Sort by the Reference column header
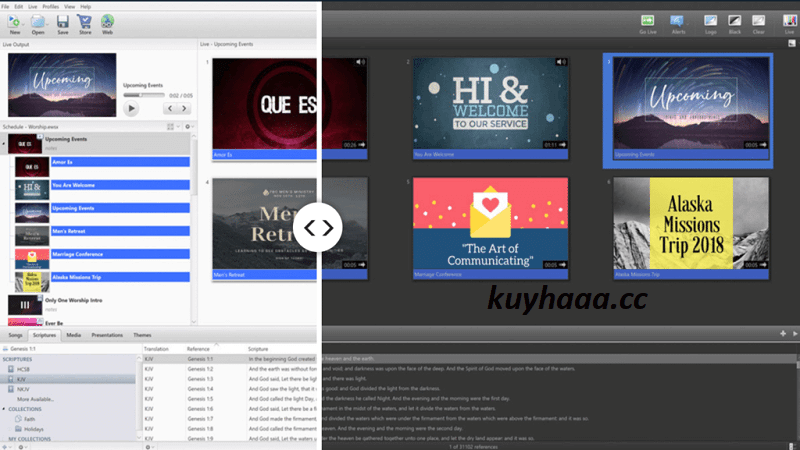The height and width of the screenshot is (450, 800). [198, 349]
